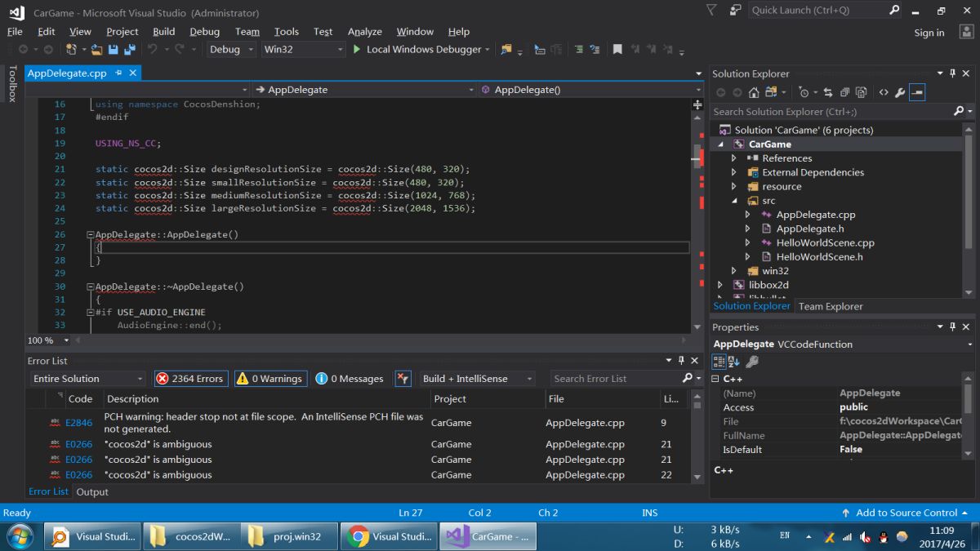980x551 pixels.
Task: Toggle the 0 Warnings filter
Action: (270, 379)
